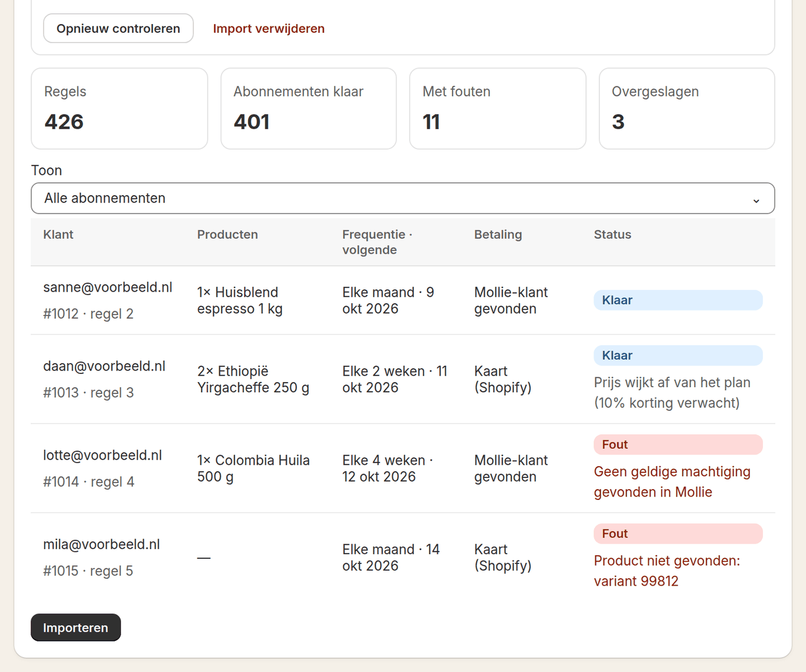
Task: Click Mollie-klant gevonden in lotte's row
Action: [511, 468]
